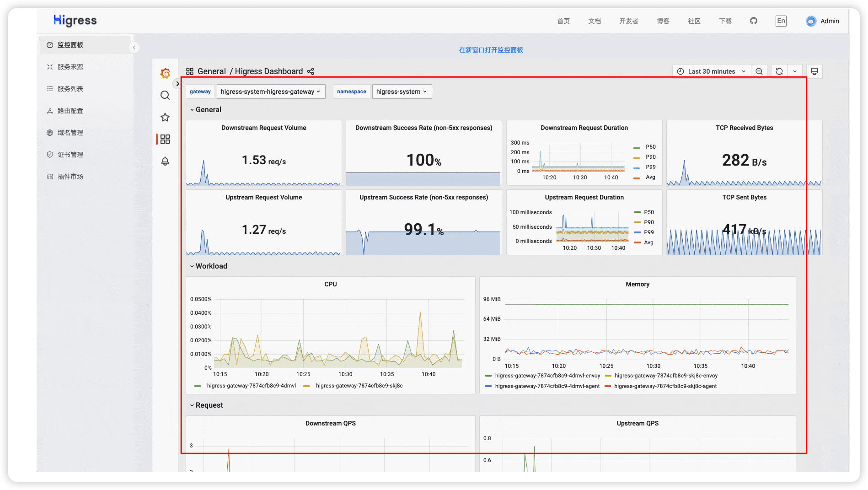Go to 下载 in top navigation
The image size is (868, 490).
click(x=725, y=21)
